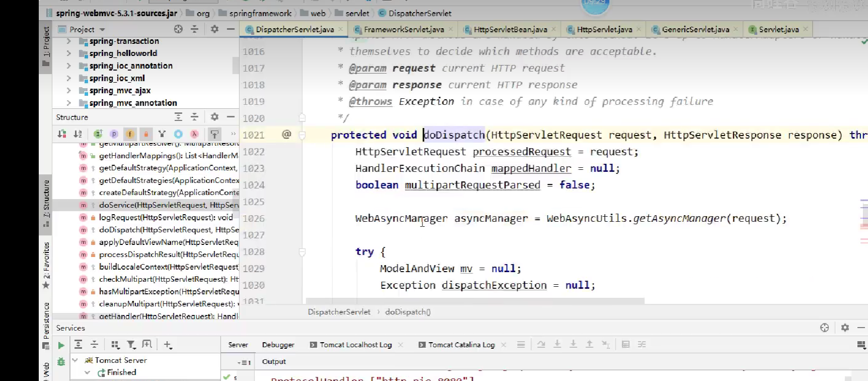Image resolution: width=868 pixels, height=381 pixels.
Task: Toggle Autoscroll from Source in Structure
Action: tap(214, 134)
